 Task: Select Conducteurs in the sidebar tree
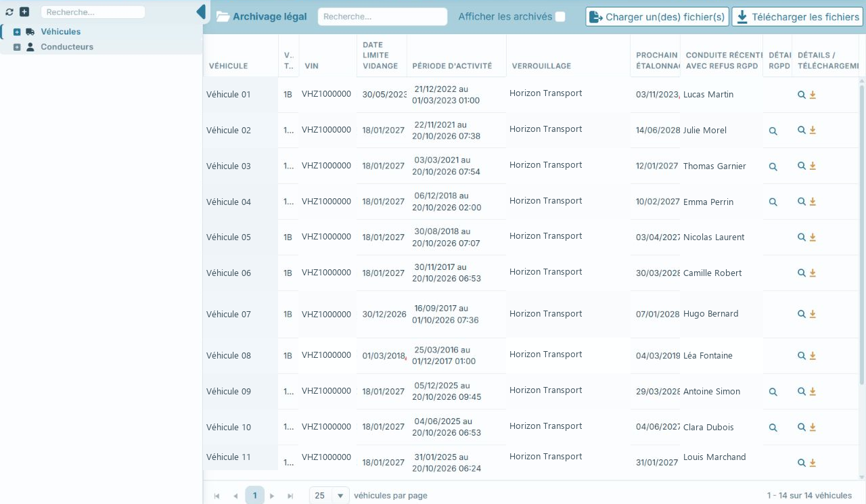67,47
